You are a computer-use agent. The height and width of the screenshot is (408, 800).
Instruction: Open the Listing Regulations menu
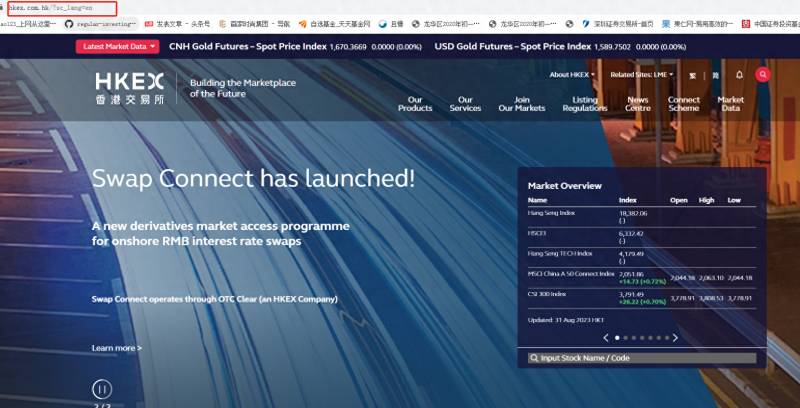point(585,104)
